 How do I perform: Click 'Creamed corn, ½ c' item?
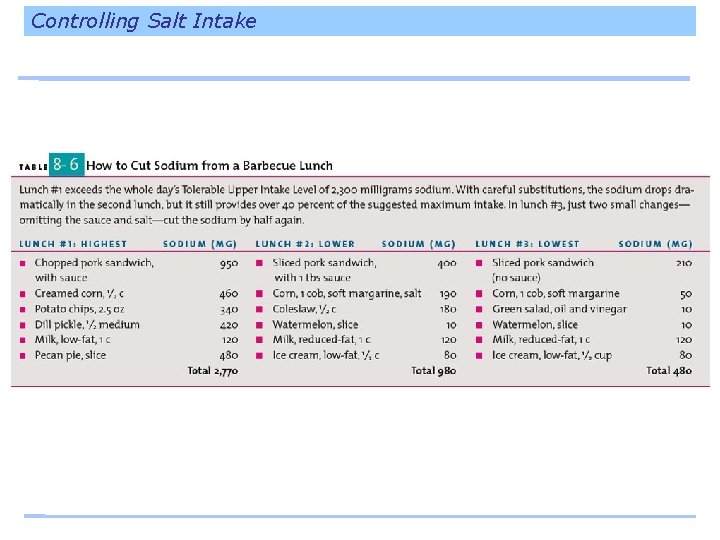click(x=79, y=293)
